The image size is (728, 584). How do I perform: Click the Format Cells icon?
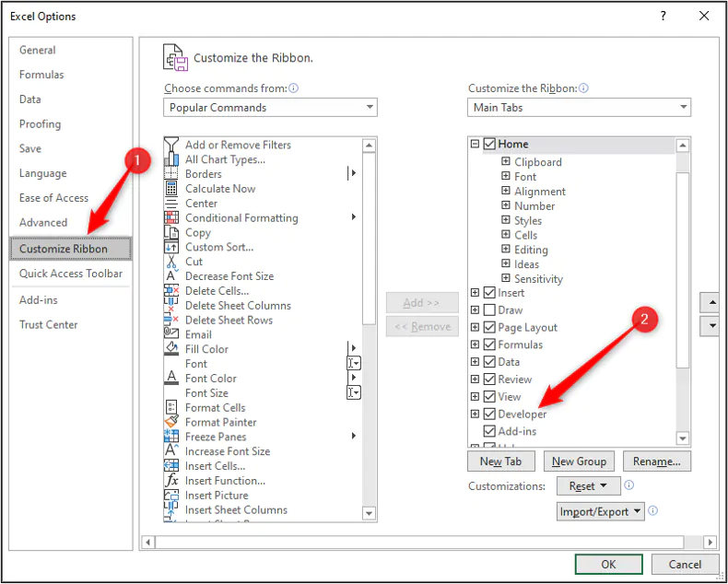click(171, 407)
